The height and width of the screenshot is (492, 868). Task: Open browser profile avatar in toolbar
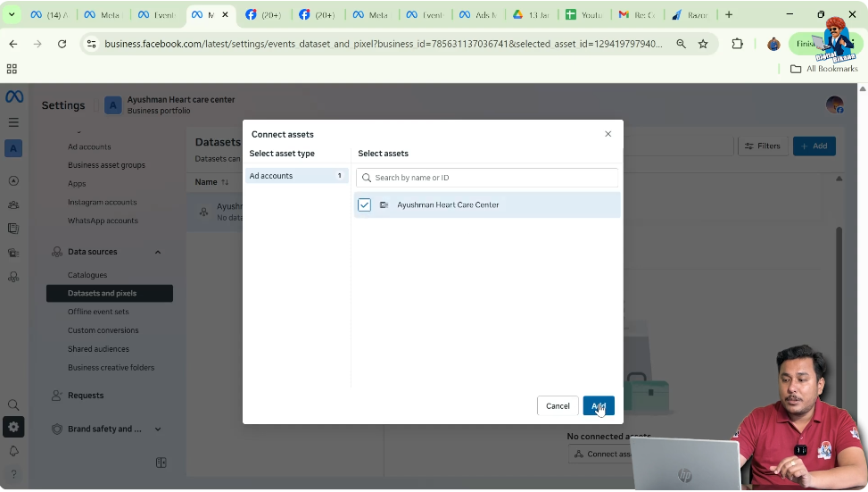773,44
